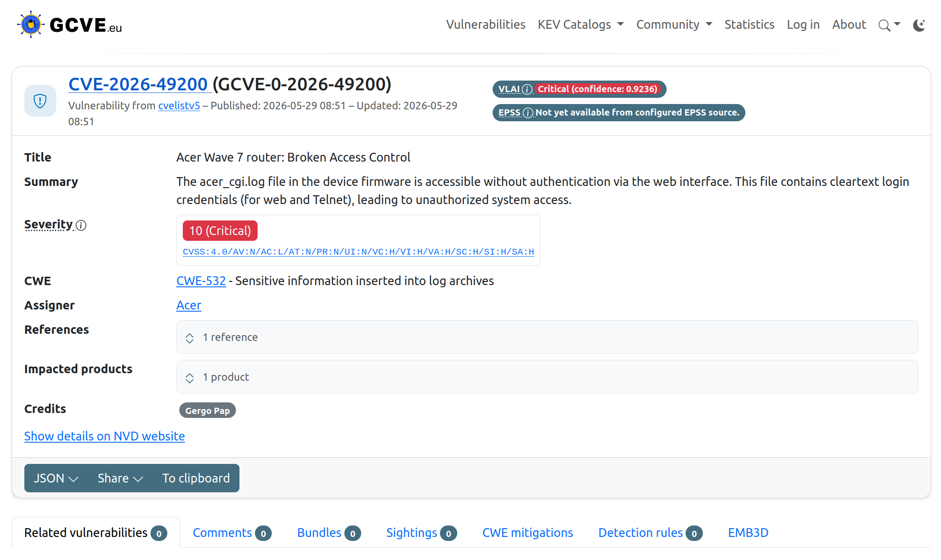Select the Related vulnerabilities tab
Screen dimensions: 941x560
coord(96,533)
